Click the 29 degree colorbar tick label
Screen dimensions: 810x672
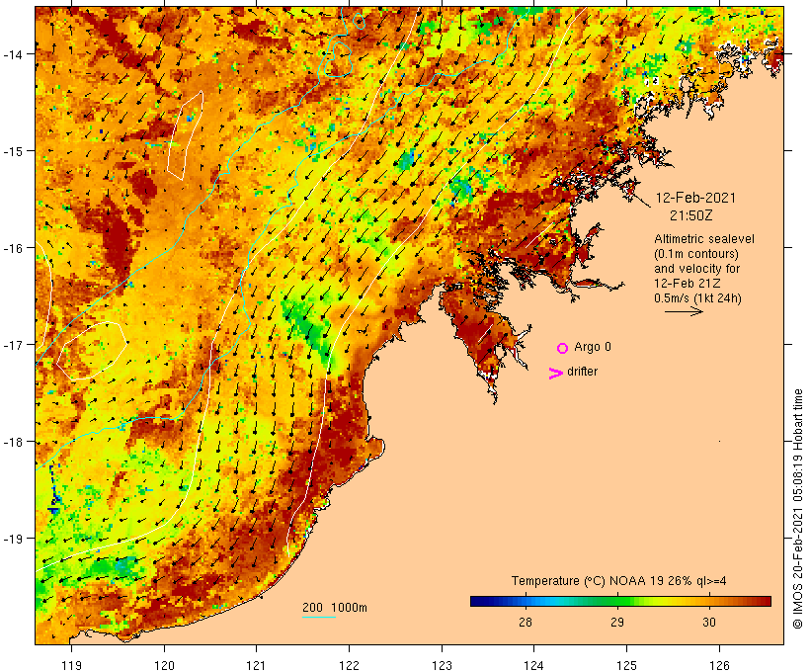[x=617, y=622]
